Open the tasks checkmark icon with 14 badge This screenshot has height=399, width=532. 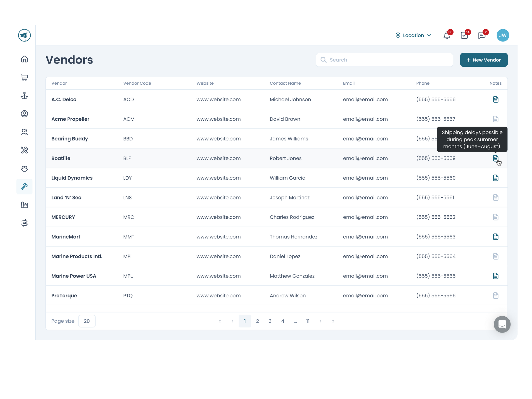tap(464, 35)
